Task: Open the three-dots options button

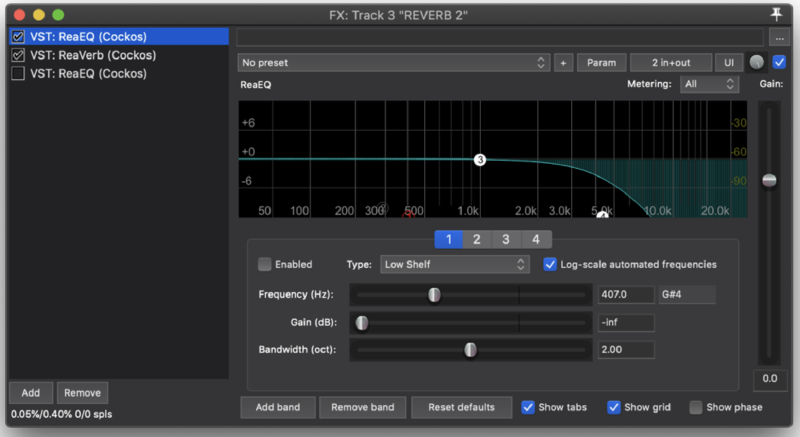Action: (x=779, y=38)
